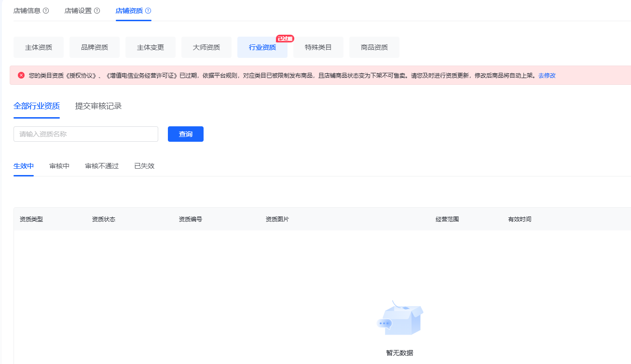Screen dimensions: 631x364
Task: Click the 已过期 red badge
Action: pos(285,39)
